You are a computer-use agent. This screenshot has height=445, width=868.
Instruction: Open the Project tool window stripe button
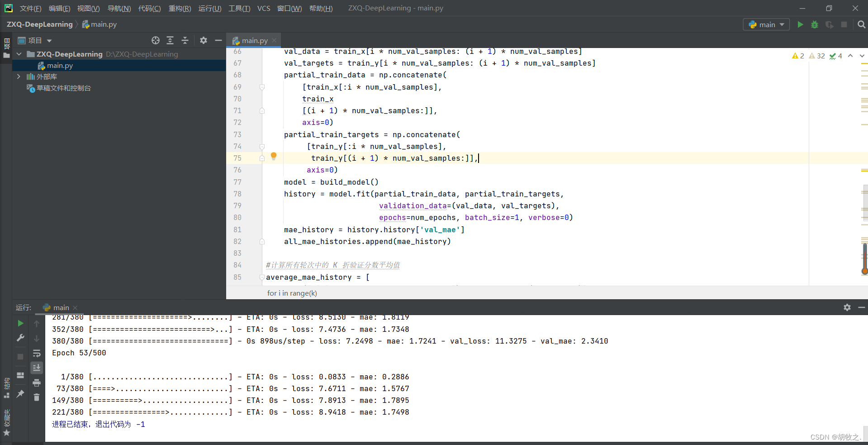[x=6, y=48]
